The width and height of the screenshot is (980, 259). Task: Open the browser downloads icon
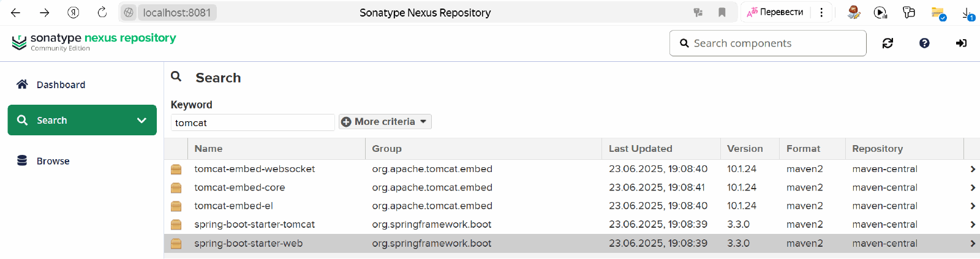pyautogui.click(x=967, y=13)
